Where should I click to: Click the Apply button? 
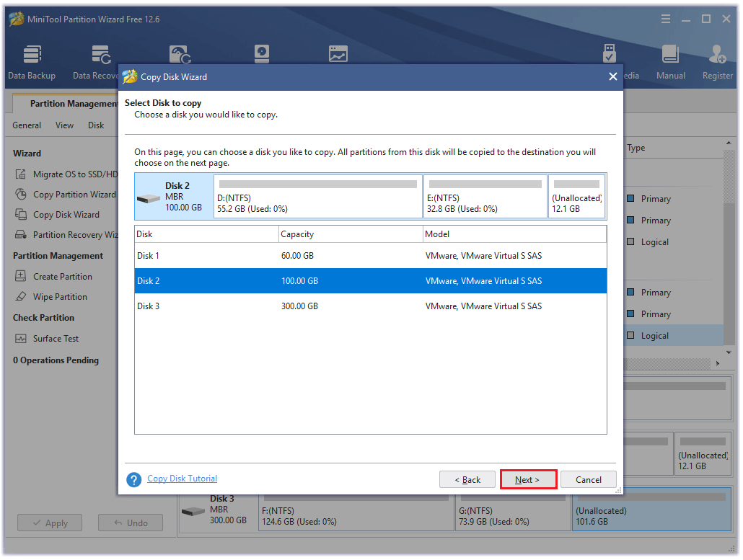pyautogui.click(x=50, y=523)
